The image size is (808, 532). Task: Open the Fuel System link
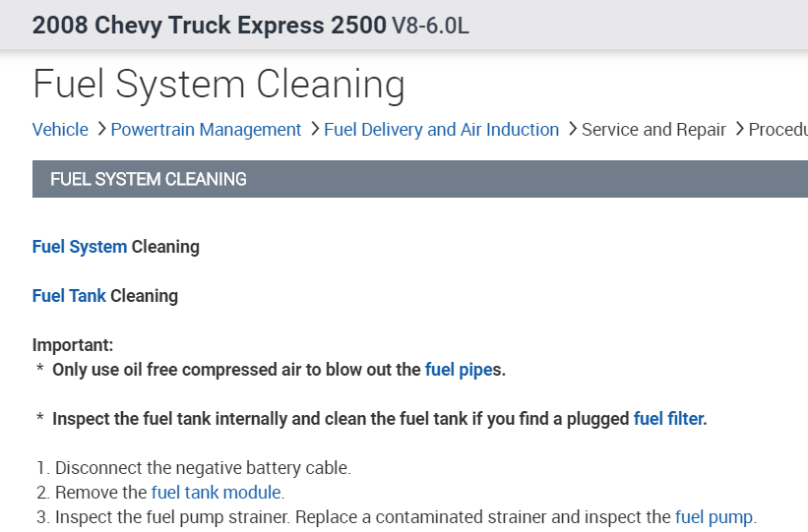(x=80, y=247)
